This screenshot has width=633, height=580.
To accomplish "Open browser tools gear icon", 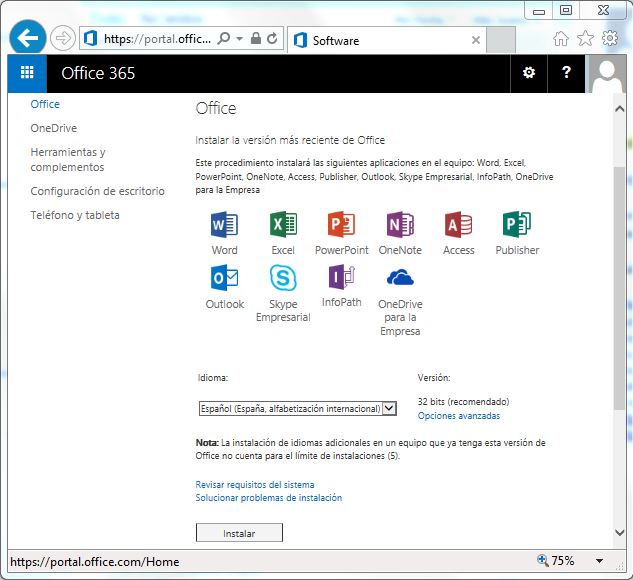I will point(610,38).
